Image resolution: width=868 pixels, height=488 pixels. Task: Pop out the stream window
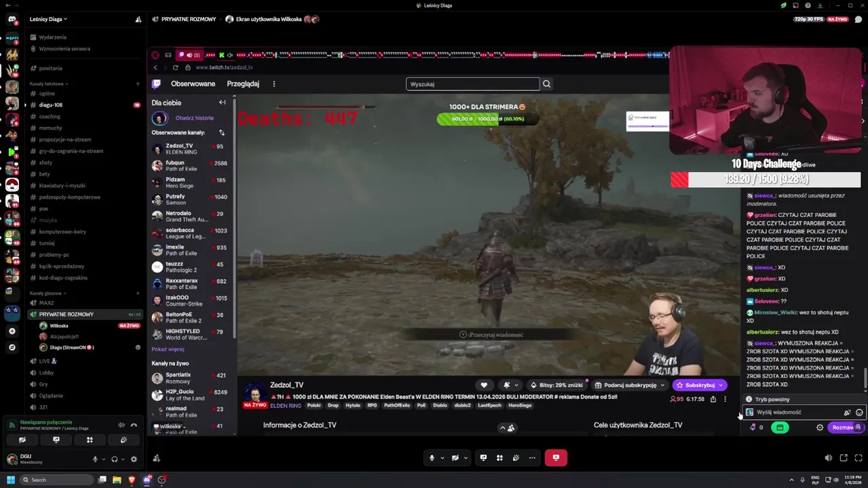pyautogui.click(x=844, y=458)
